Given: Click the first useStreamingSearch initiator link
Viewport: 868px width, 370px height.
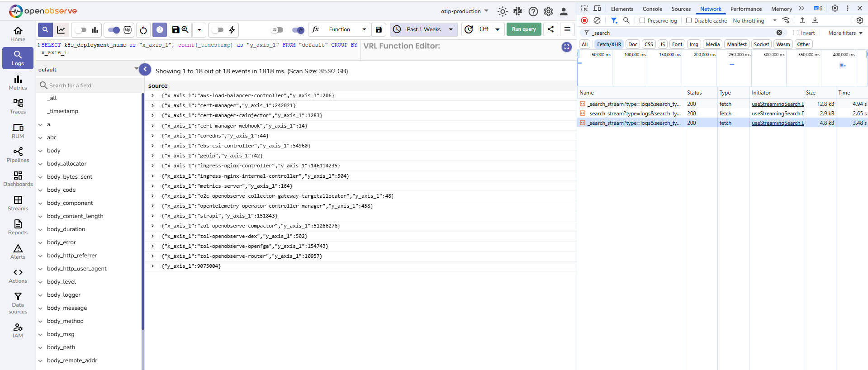Looking at the screenshot, I should click(x=777, y=104).
